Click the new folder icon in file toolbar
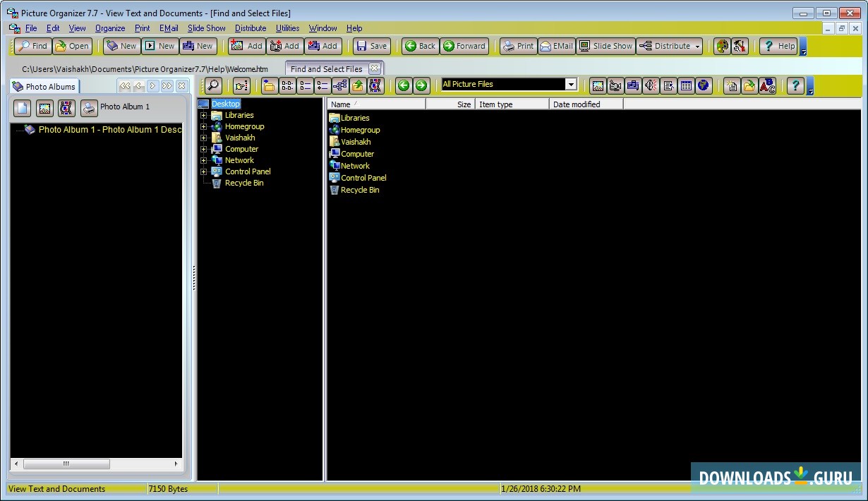 (x=269, y=85)
